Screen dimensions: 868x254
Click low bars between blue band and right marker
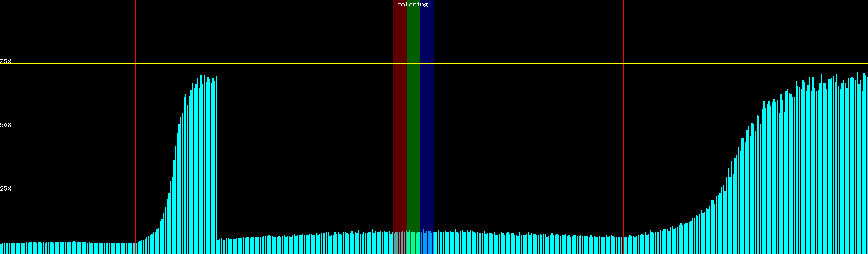tap(530, 246)
